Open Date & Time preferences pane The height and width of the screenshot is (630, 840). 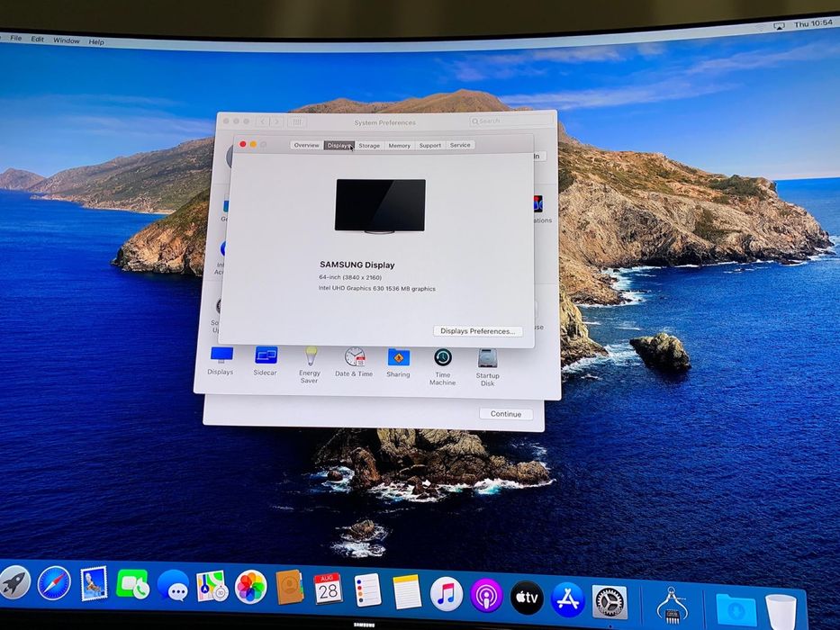[x=354, y=363]
